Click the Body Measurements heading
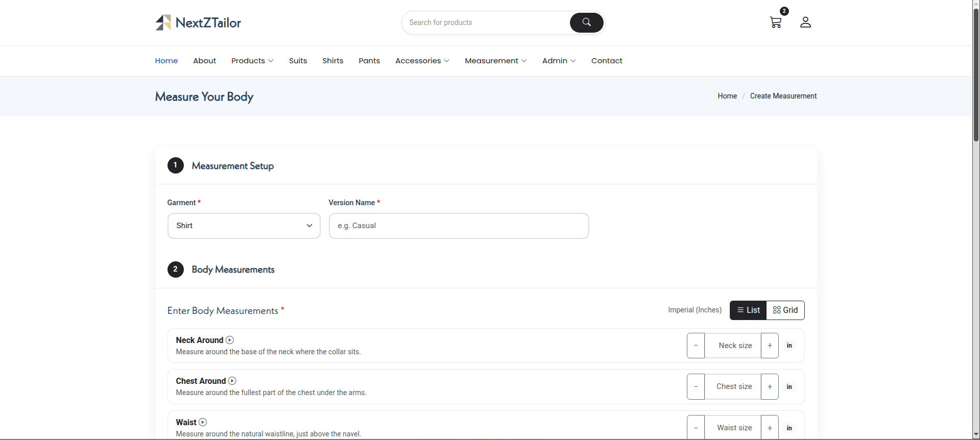This screenshot has width=980, height=440. 233,270
